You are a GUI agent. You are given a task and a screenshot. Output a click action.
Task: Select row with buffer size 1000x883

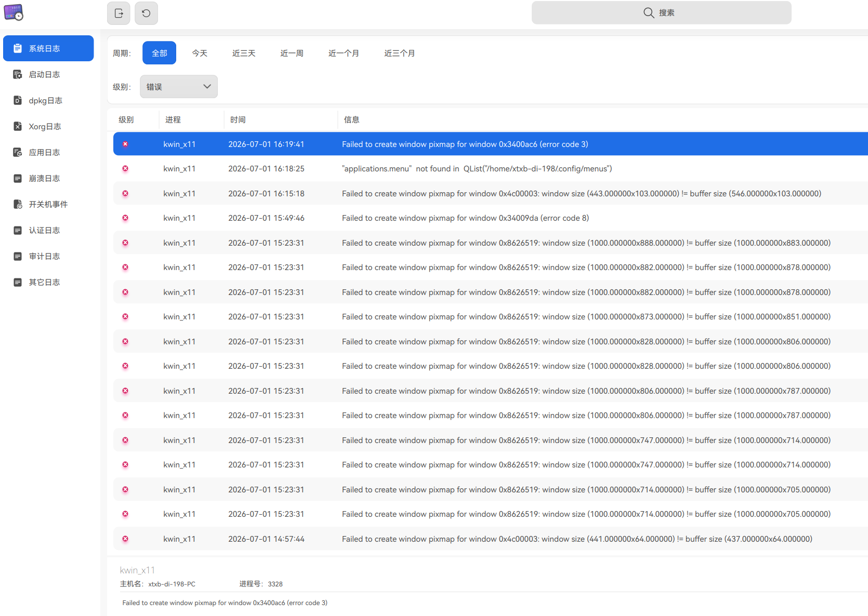pyautogui.click(x=491, y=243)
